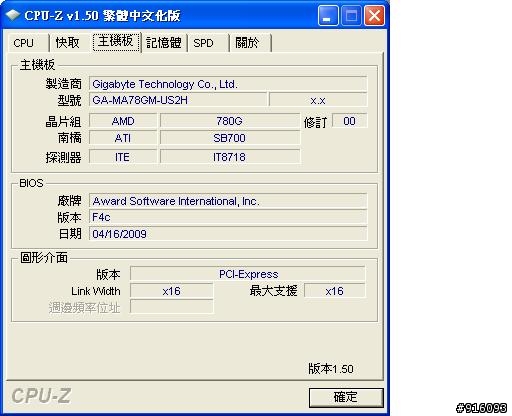Click the 確定 button
The width and height of the screenshot is (512, 416).
pyautogui.click(x=346, y=397)
